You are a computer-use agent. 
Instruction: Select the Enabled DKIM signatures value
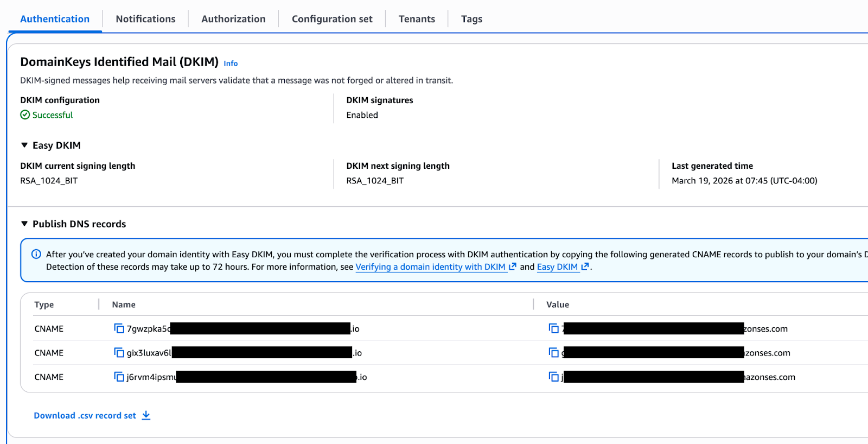tap(362, 115)
